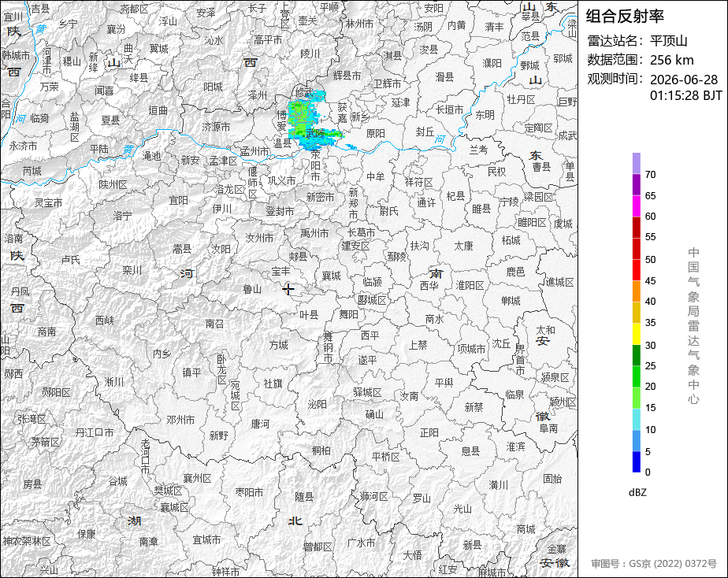
Task: Pick the cyan 10-15 dBZ legend swatch
Action: pyautogui.click(x=637, y=420)
